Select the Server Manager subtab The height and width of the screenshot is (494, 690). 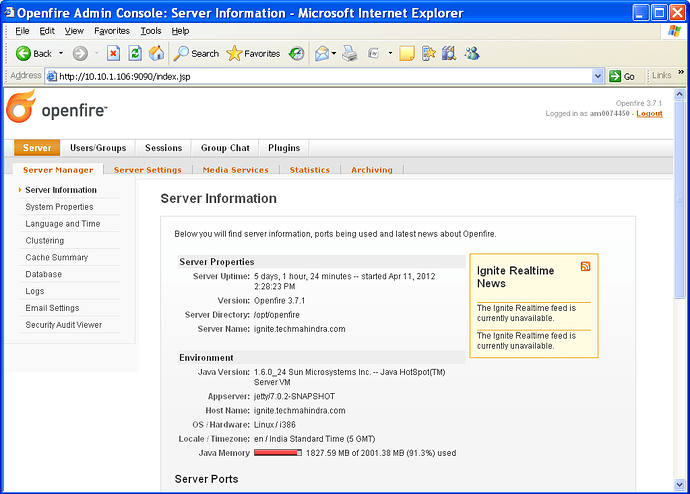58,170
